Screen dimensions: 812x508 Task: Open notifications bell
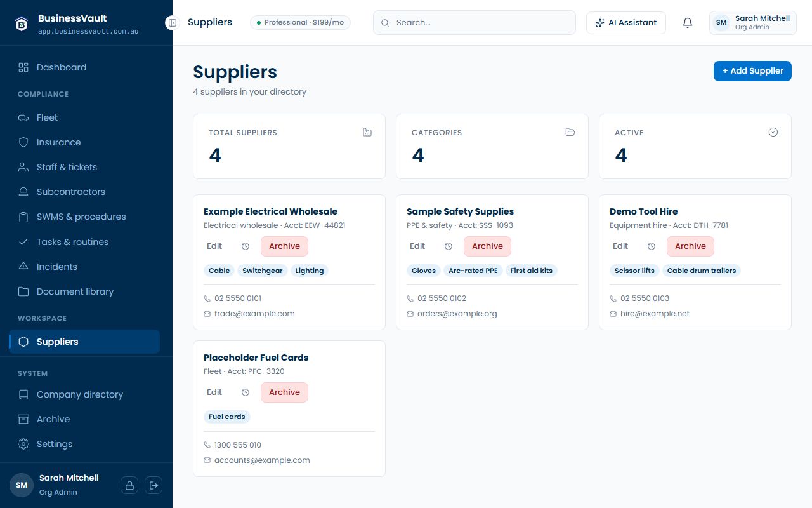point(688,23)
